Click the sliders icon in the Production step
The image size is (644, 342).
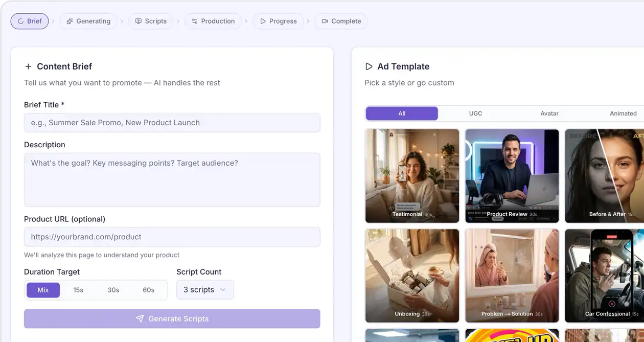[195, 21]
